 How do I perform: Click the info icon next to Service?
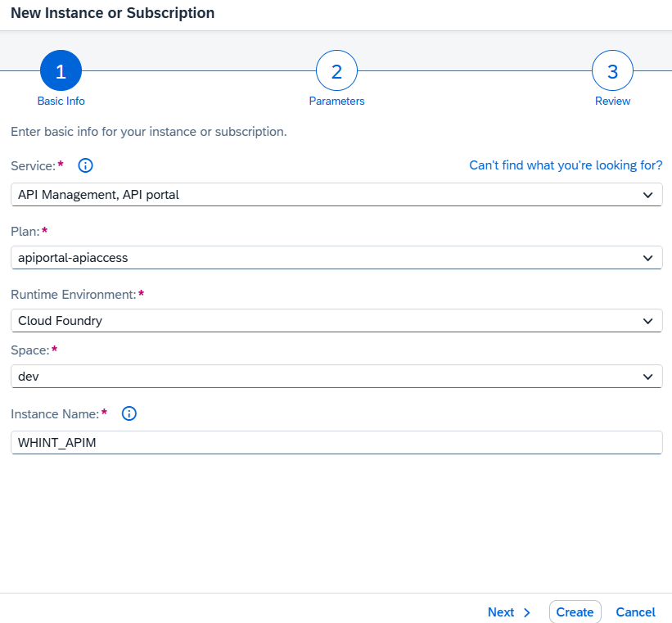click(x=85, y=165)
